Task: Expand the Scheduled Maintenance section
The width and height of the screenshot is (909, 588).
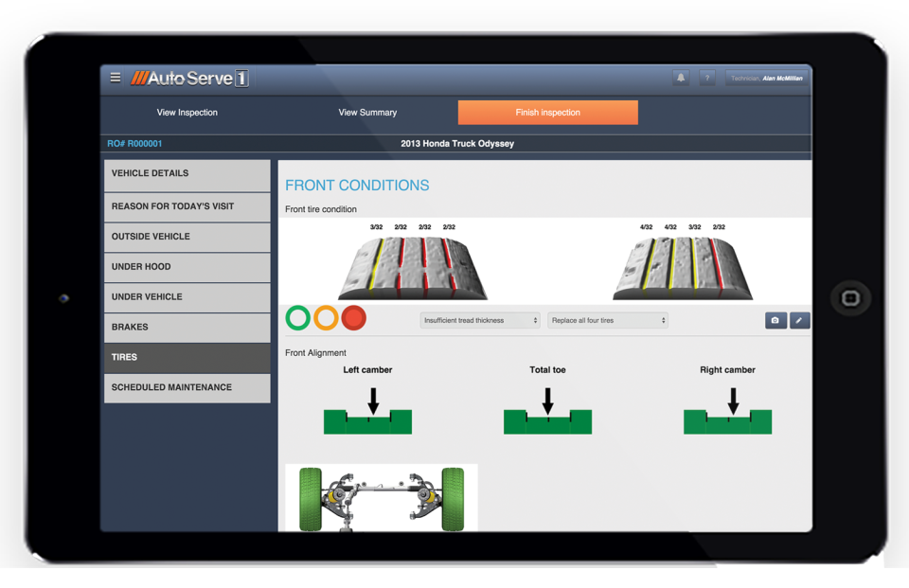Action: click(187, 387)
